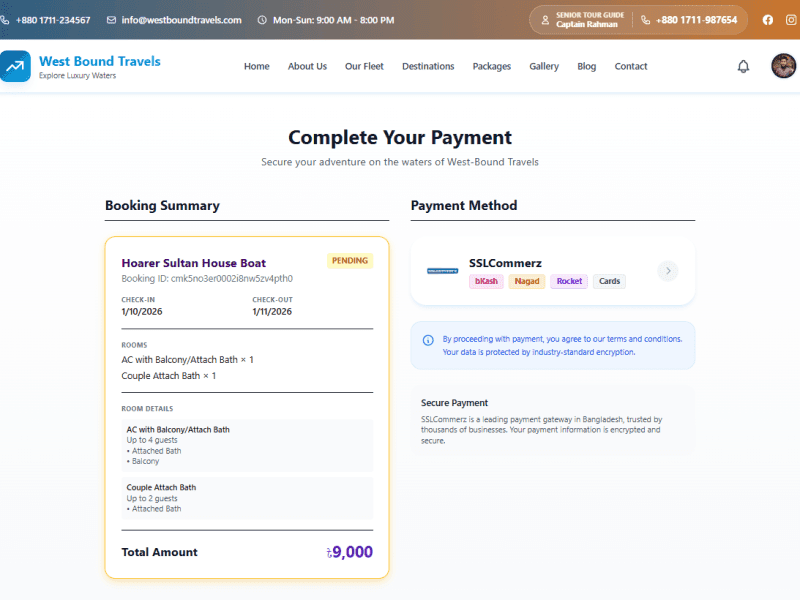Click the info@westboundtravels.com email link
800x600 pixels.
click(x=181, y=20)
